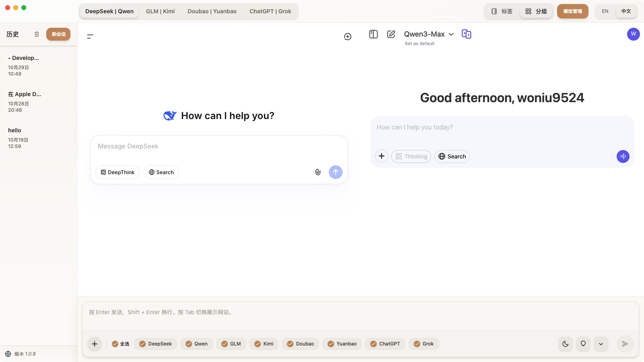Toggle the 全选 select-all checkbox
Image resolution: width=644 pixels, height=362 pixels.
115,344
